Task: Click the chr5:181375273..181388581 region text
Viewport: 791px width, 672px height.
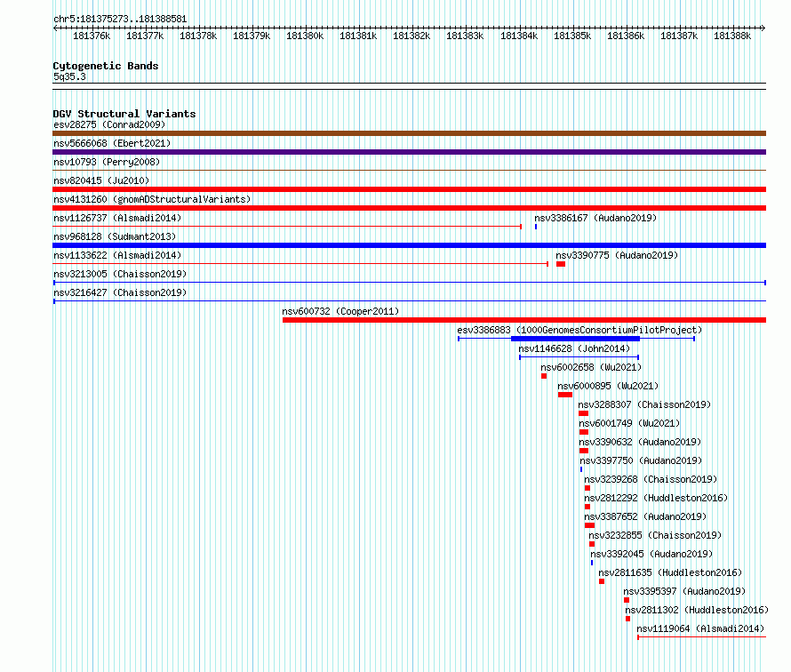Action: [x=120, y=19]
